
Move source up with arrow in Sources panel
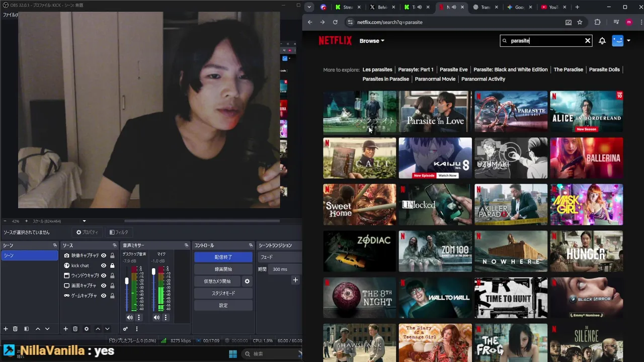pyautogui.click(x=98, y=329)
